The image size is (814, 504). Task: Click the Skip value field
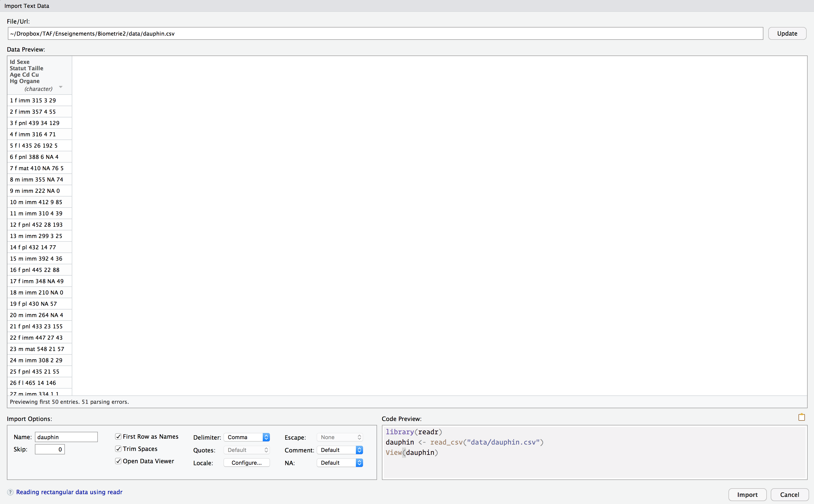(x=50, y=449)
